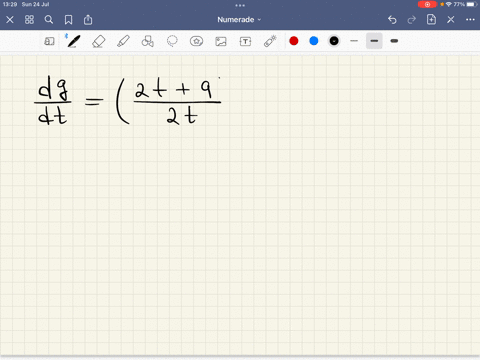Open the Elements sticker tool
Screen dimensions: 480x360
click(x=196, y=41)
